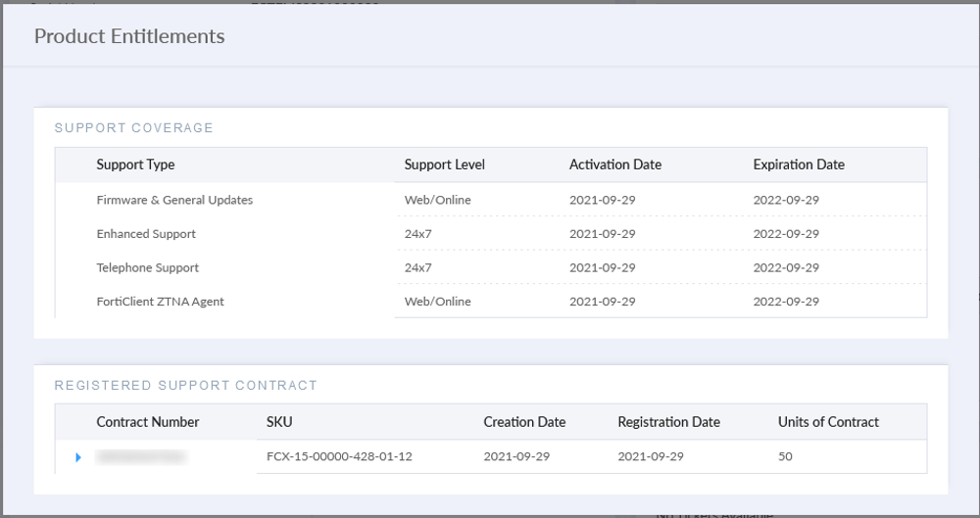Viewport: 980px width, 518px height.
Task: Click the contract registration date 2021-09-29
Action: [652, 456]
